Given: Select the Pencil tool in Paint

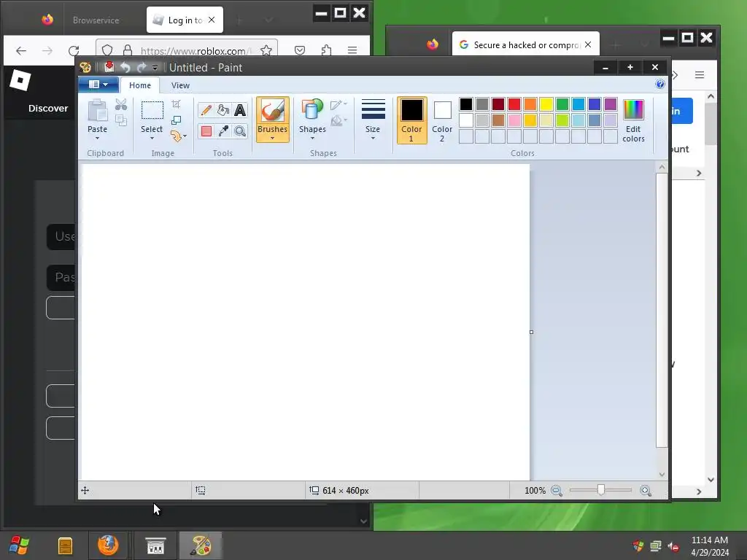Looking at the screenshot, I should pyautogui.click(x=206, y=111).
